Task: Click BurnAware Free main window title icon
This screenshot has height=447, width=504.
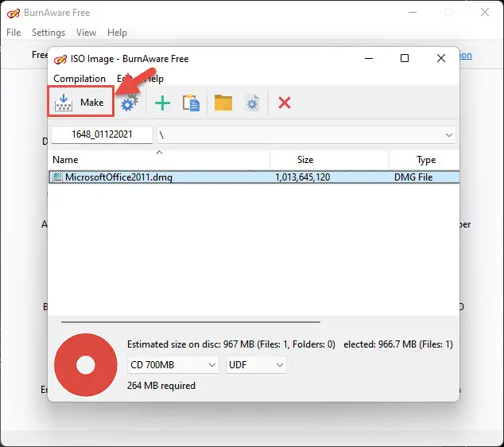Action: 14,14
